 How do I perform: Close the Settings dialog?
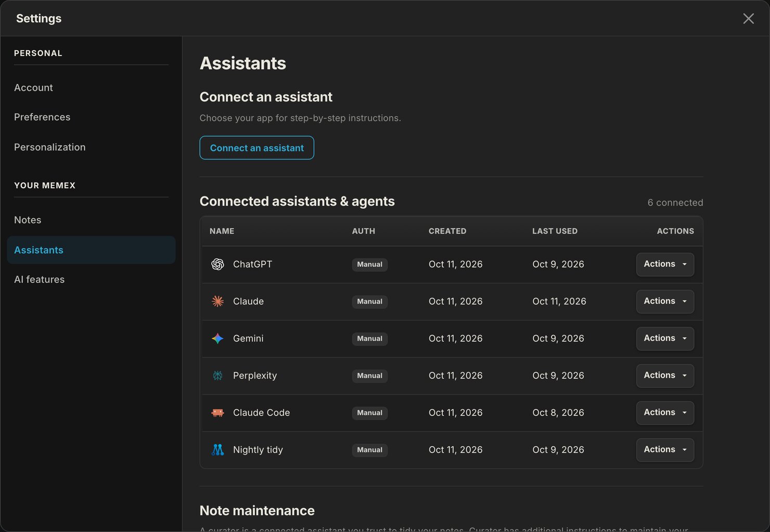point(748,19)
